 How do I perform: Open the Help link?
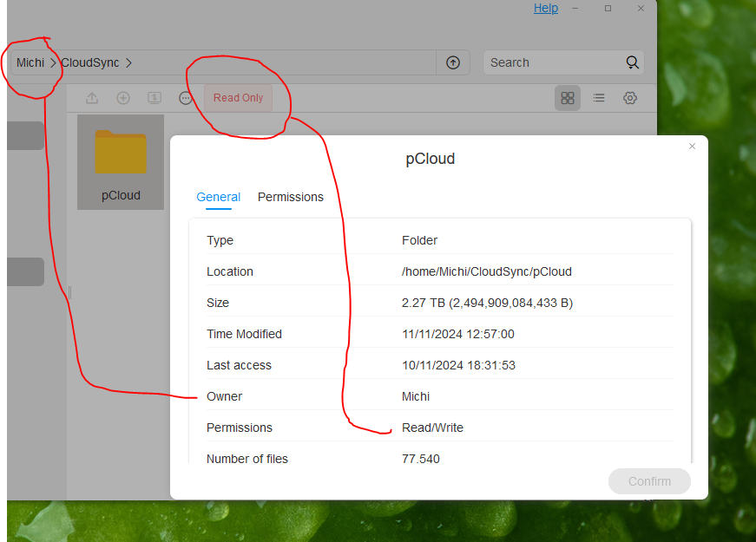pyautogui.click(x=546, y=8)
